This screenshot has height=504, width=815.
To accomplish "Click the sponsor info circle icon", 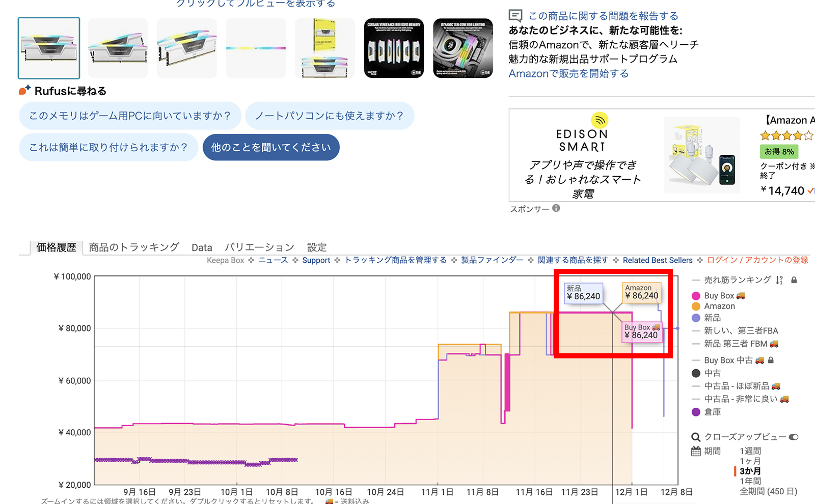I will 556,208.
